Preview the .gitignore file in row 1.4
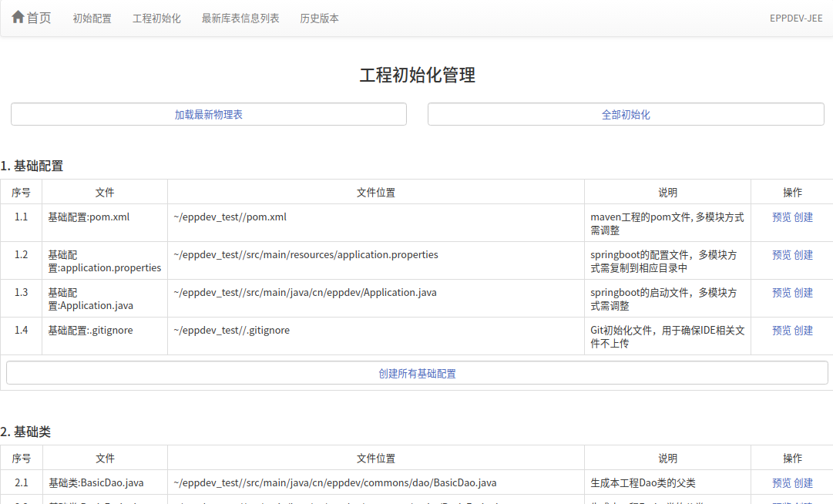833x504 pixels. (781, 331)
